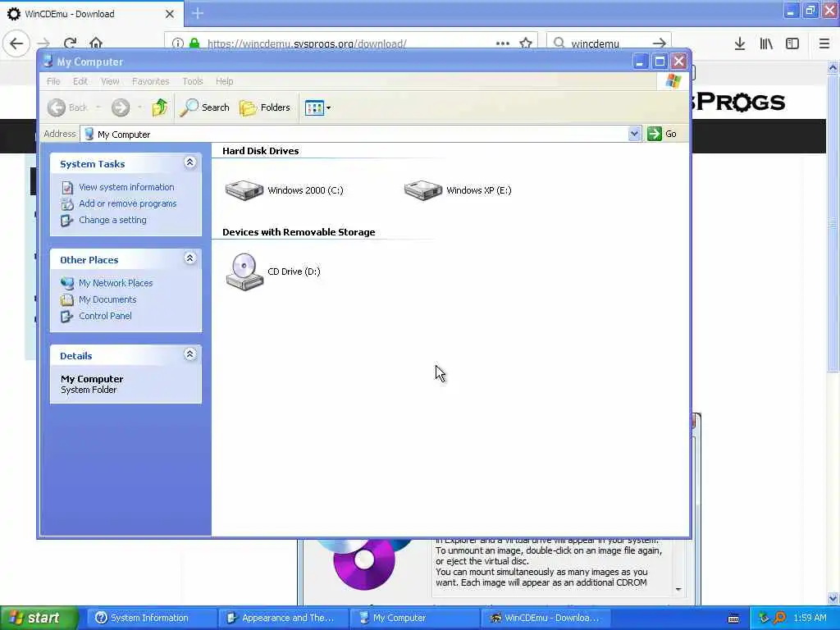
Task: Open the Views dropdown in Explorer toolbar
Action: point(317,107)
